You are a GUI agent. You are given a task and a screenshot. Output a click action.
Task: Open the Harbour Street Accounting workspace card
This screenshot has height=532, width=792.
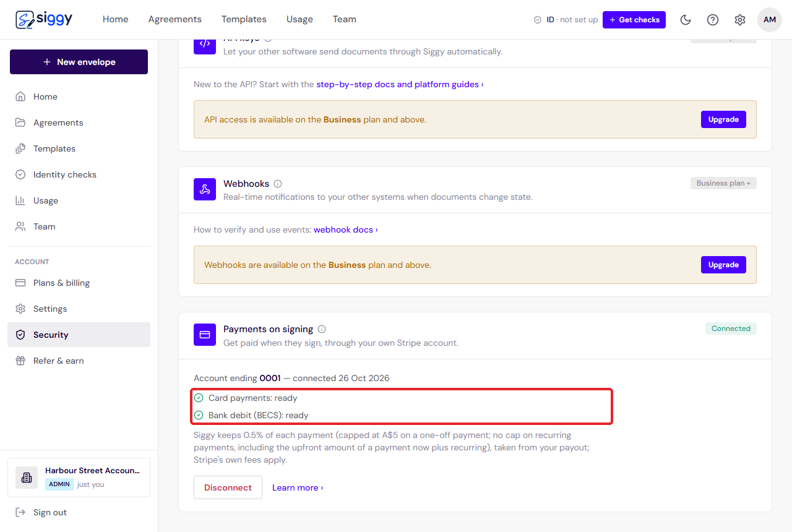(x=79, y=478)
